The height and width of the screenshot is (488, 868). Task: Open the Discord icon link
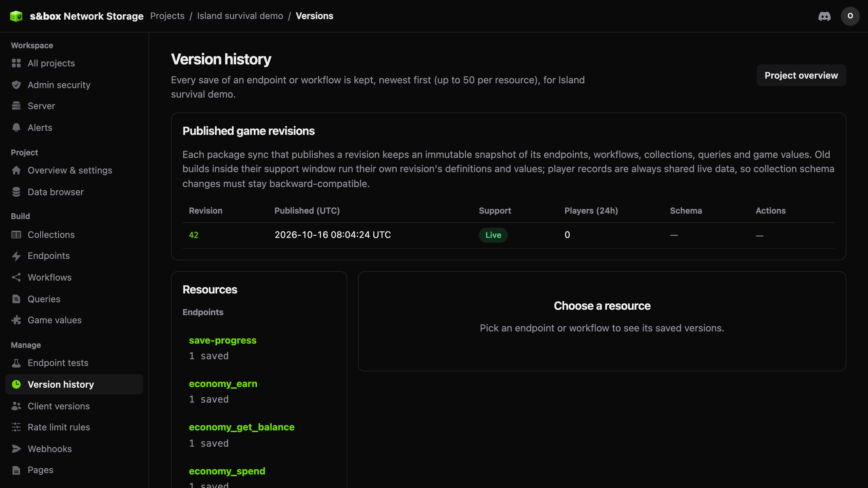coord(824,16)
